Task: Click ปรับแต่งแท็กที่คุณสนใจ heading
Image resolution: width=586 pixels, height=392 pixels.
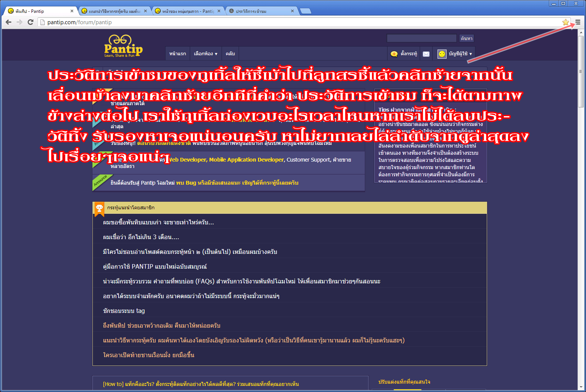Action: 404,382
